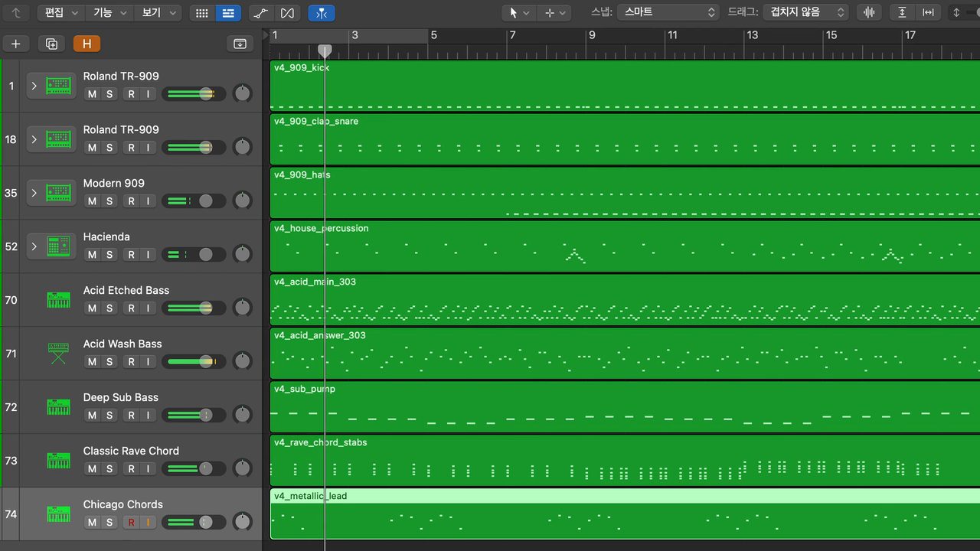This screenshot has width=980, height=551.
Task: Expand Modern 909 track stack
Action: (34, 193)
